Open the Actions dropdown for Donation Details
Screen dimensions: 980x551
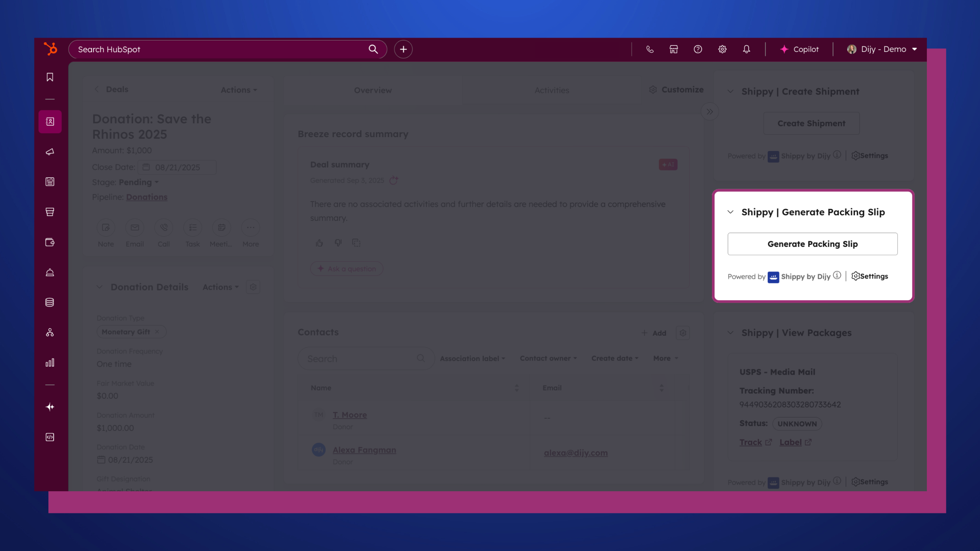click(x=220, y=287)
